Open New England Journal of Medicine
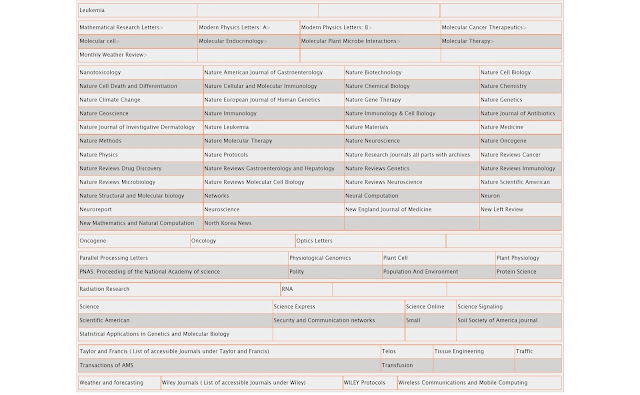This screenshot has height=395, width=640. 388,210
